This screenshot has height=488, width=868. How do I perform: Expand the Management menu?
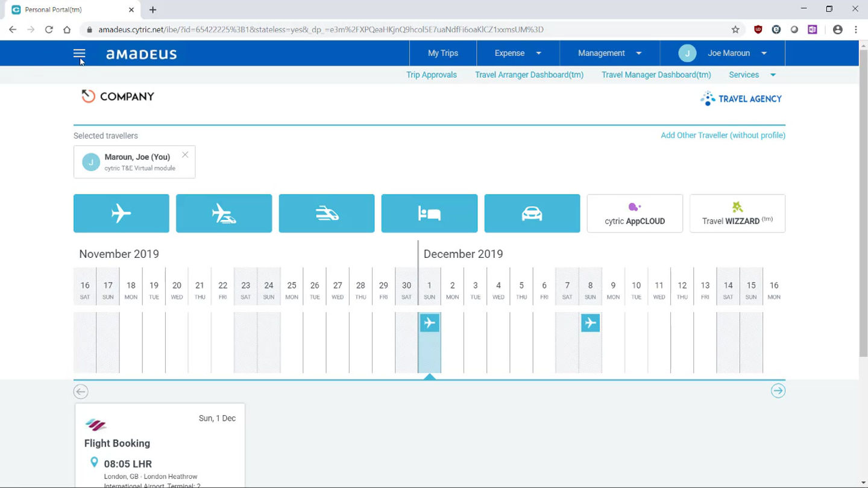tap(609, 53)
